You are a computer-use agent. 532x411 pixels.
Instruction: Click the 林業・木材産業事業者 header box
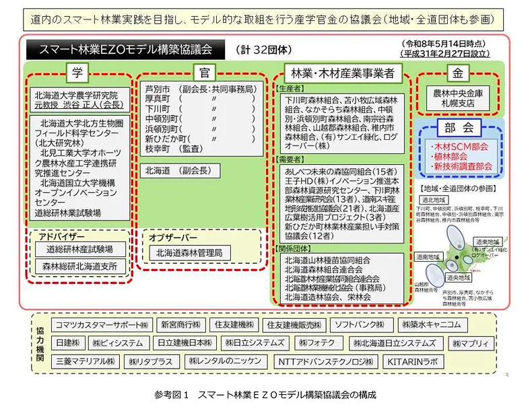[343, 73]
